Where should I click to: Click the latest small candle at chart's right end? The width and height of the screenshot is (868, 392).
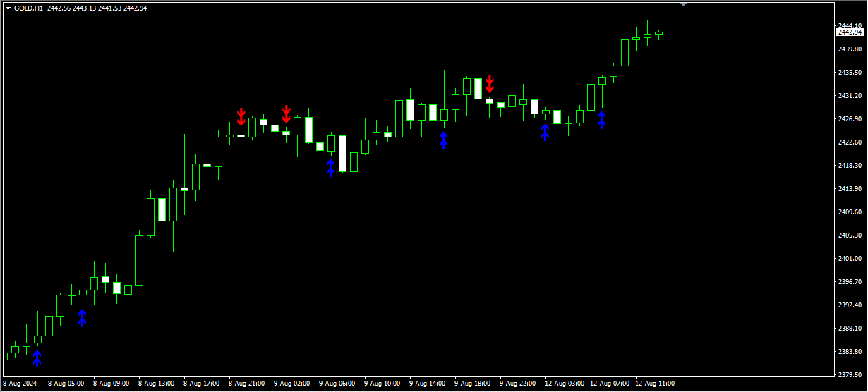[659, 33]
